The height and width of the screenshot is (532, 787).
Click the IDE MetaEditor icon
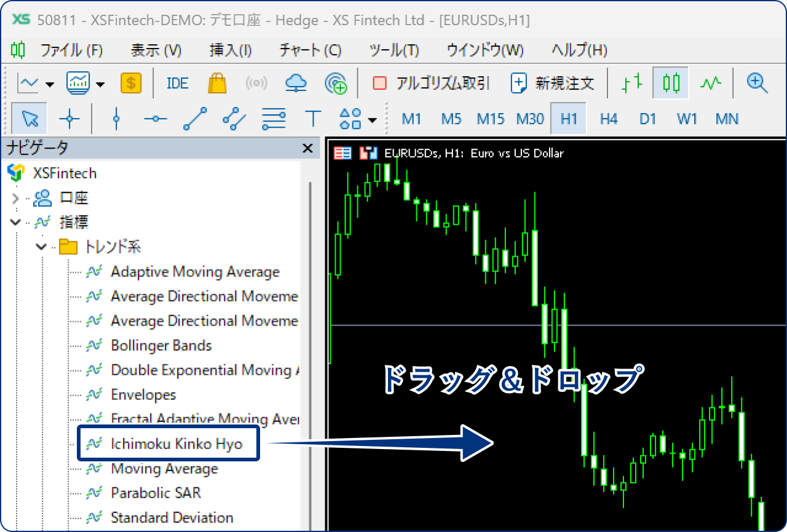pyautogui.click(x=178, y=83)
